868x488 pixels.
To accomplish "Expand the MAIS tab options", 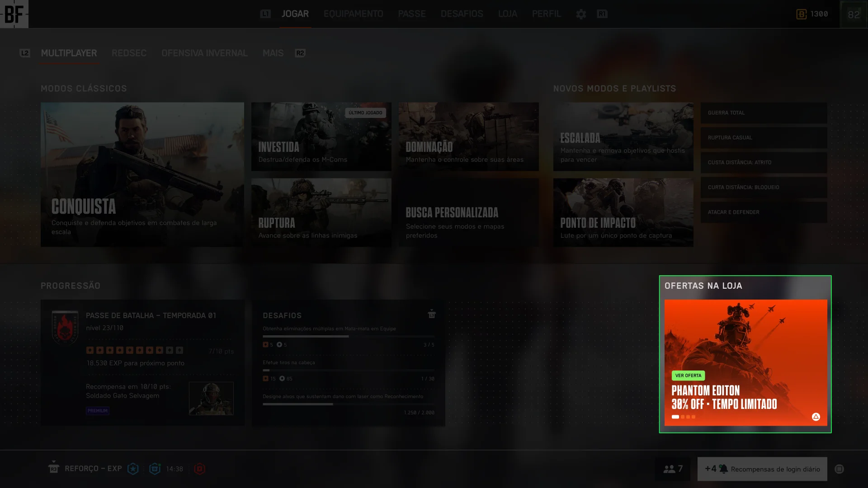I will coord(273,53).
